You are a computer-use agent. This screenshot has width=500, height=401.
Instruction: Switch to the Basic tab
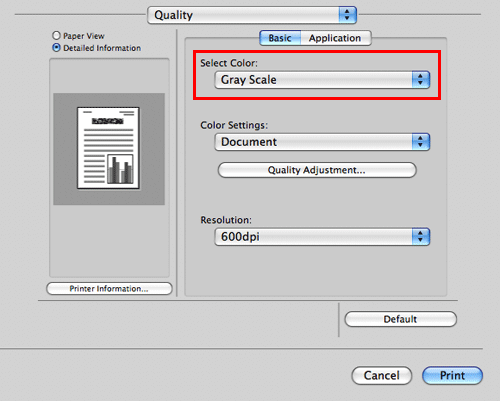(280, 38)
